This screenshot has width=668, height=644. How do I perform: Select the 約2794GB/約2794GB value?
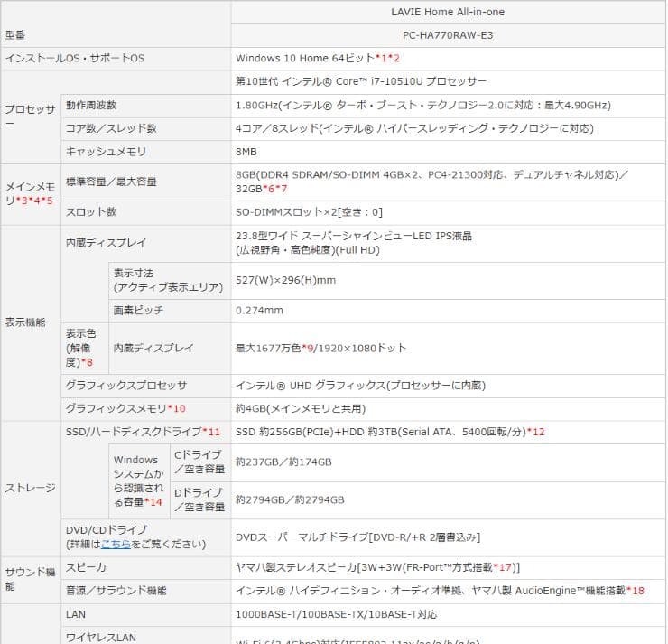[x=290, y=500]
